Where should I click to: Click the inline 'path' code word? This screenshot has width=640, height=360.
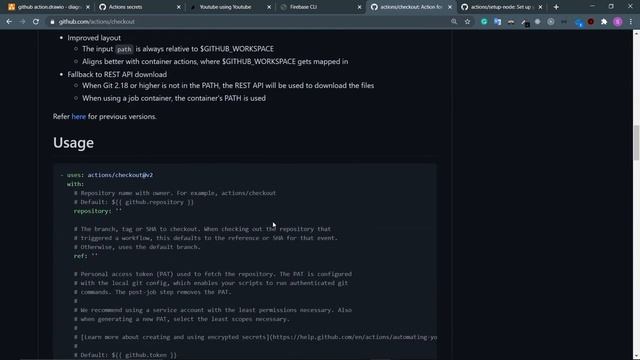coord(124,49)
